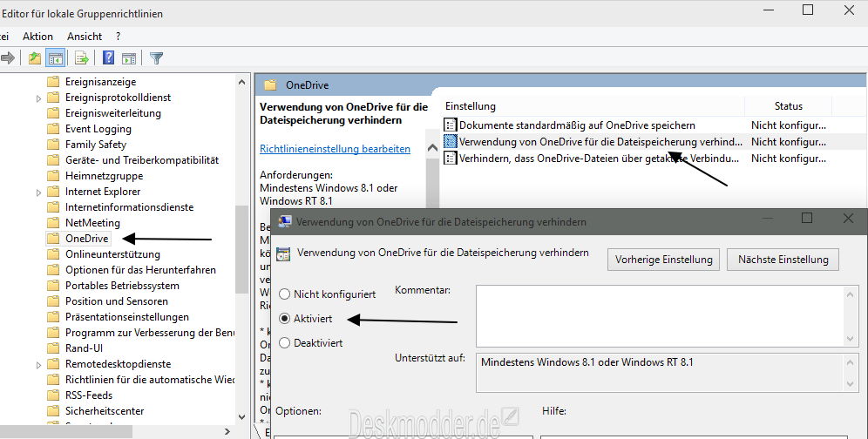868x439 pixels.
Task: Click the forward arrow toolbar icon
Action: (8, 57)
